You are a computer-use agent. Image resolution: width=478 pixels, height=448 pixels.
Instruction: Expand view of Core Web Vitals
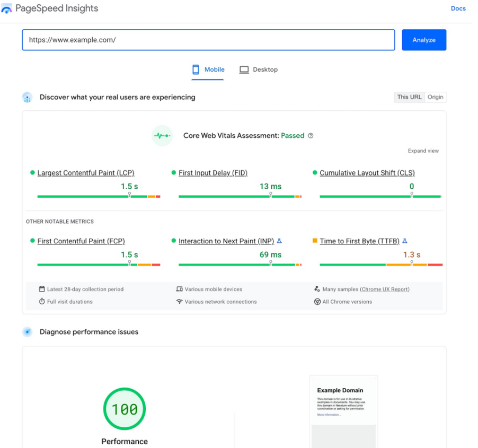(x=423, y=151)
